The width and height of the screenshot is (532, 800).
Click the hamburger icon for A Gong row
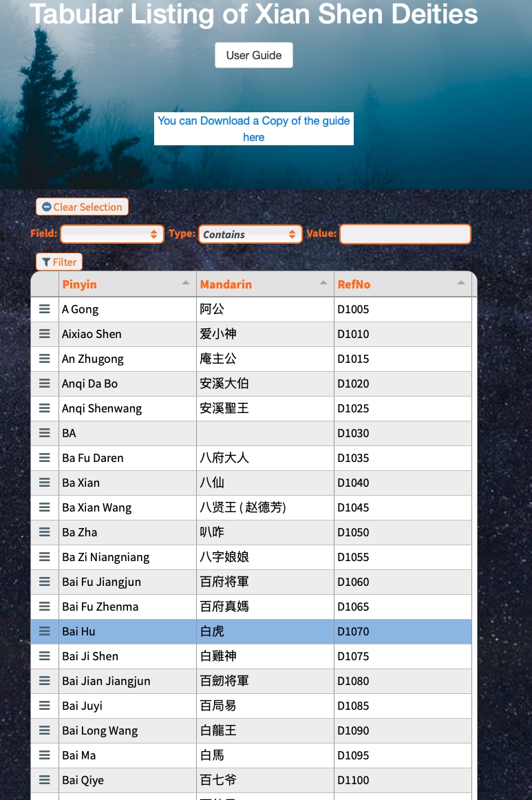45,309
